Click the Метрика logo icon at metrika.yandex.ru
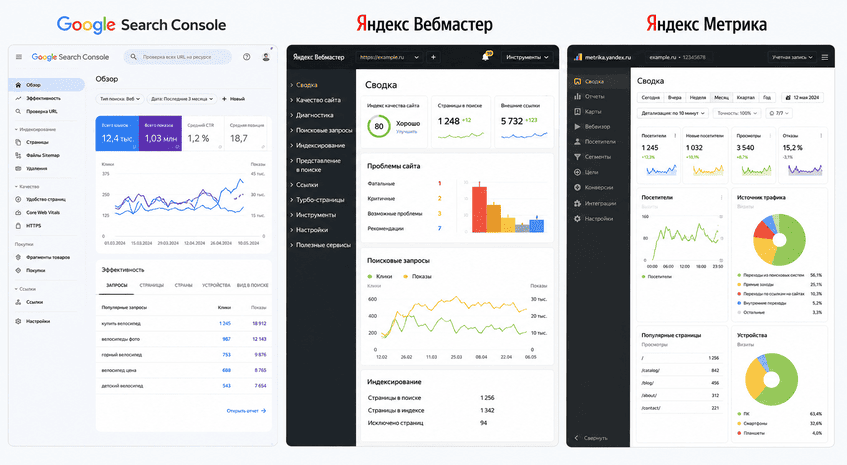 [577, 57]
